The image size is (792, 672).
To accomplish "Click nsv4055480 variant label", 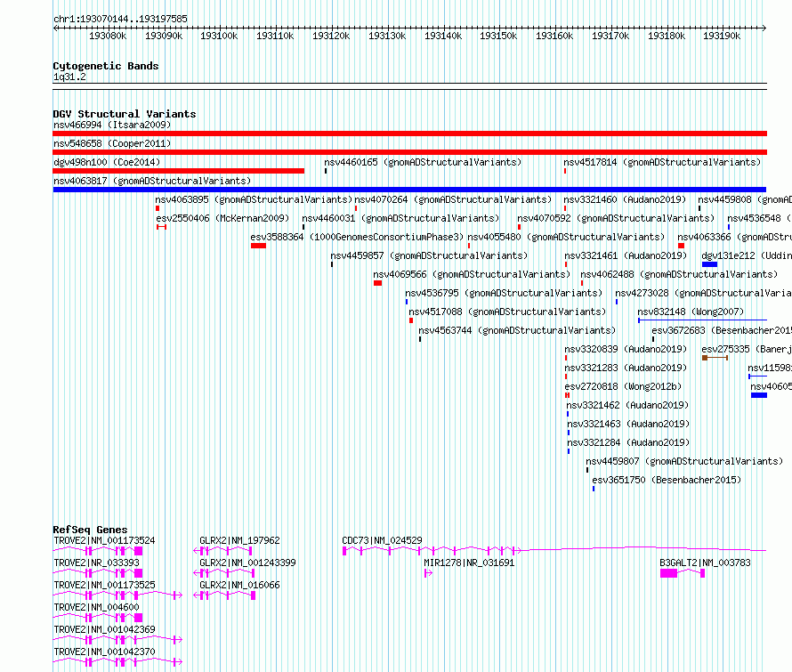I will pos(566,237).
